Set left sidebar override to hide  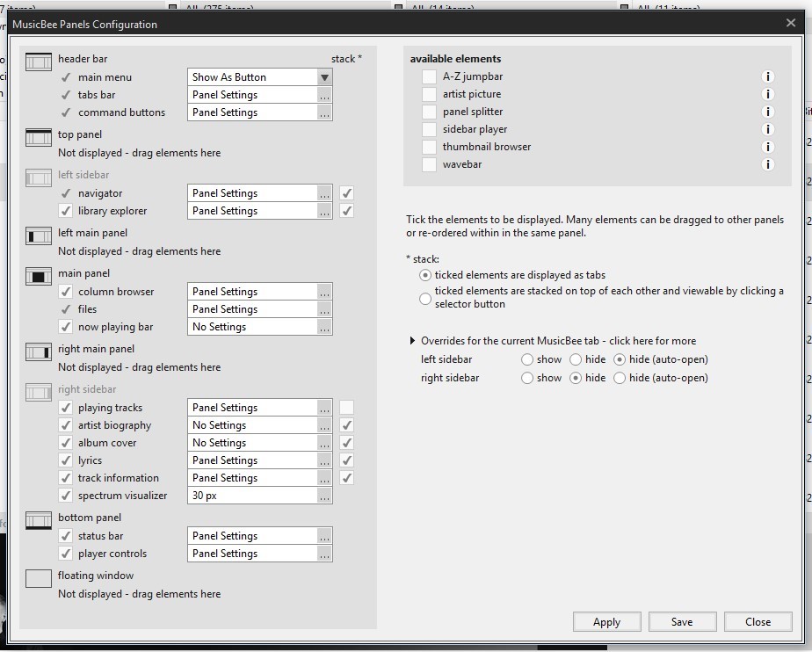tap(576, 359)
